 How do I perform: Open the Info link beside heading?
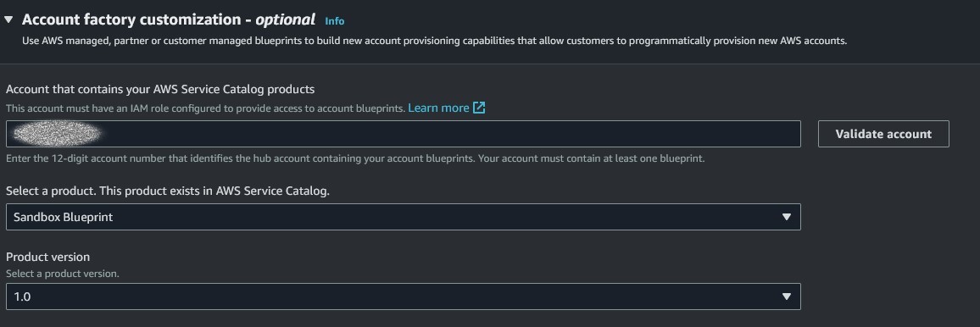pyautogui.click(x=334, y=21)
